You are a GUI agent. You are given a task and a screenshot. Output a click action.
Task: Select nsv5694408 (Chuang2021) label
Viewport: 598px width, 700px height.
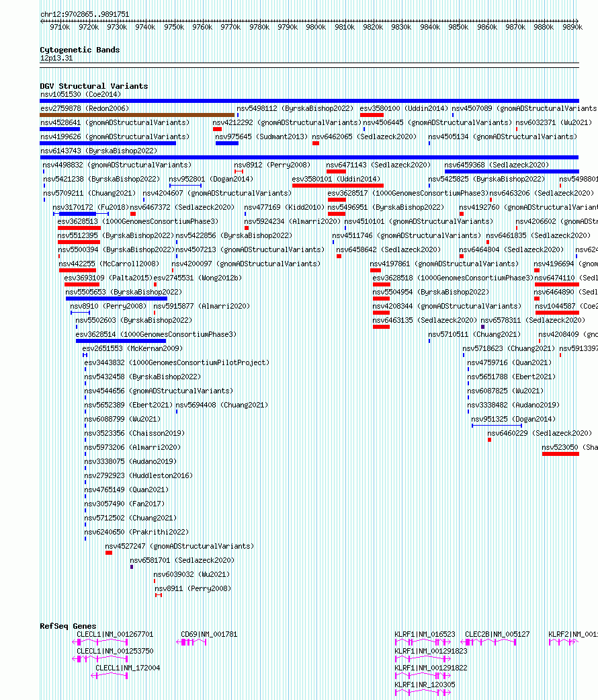coord(222,405)
